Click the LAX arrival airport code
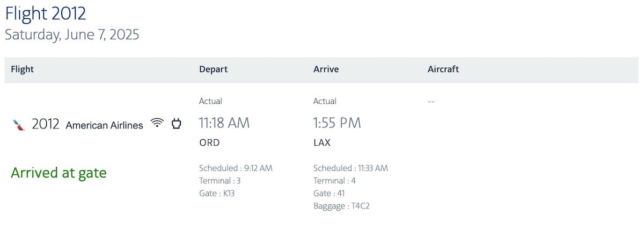644x229 pixels. 322,143
